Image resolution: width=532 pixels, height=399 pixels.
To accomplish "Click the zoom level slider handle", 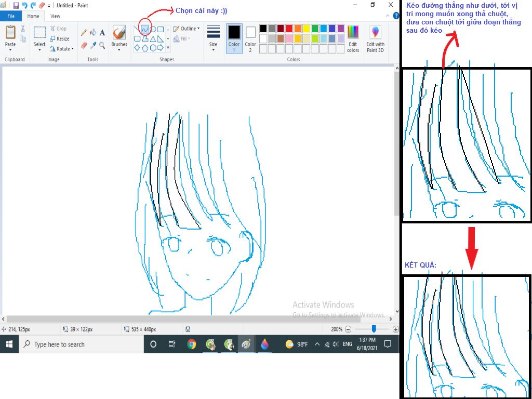I will tap(374, 329).
